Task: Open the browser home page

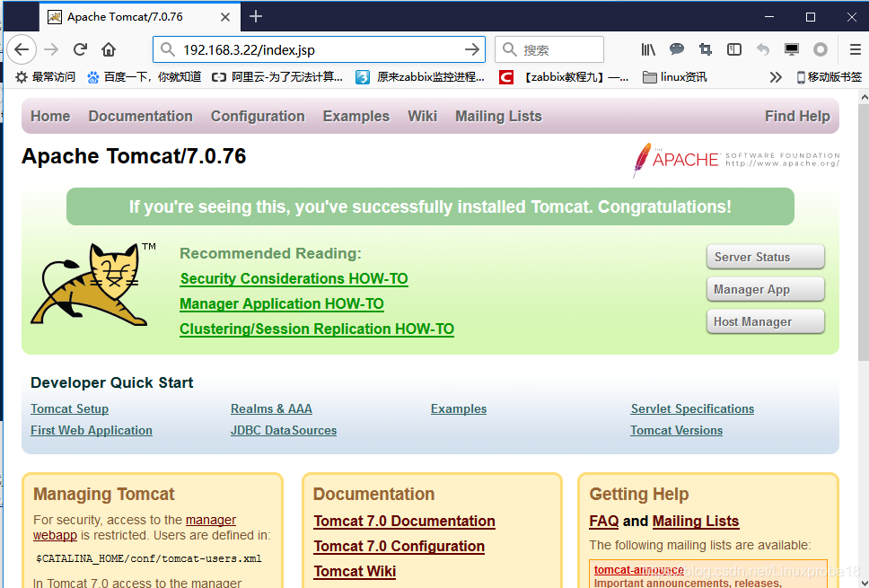Action: pos(109,50)
